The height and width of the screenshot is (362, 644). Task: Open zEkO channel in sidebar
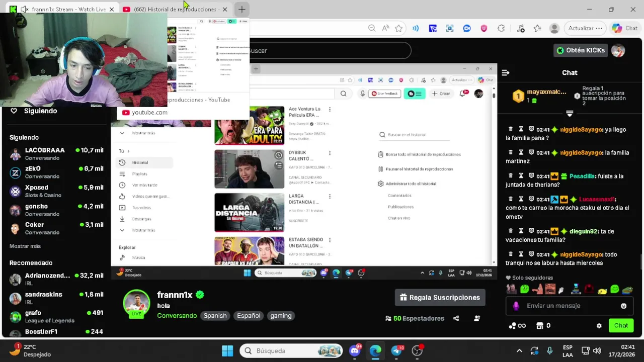tap(56, 172)
